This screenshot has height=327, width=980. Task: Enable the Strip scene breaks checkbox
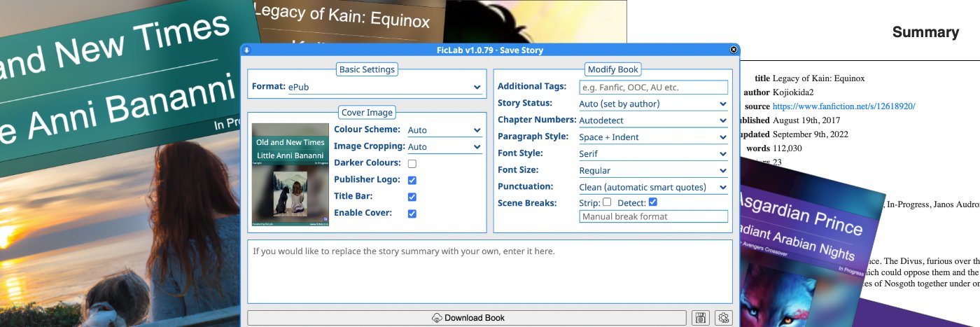pyautogui.click(x=607, y=202)
